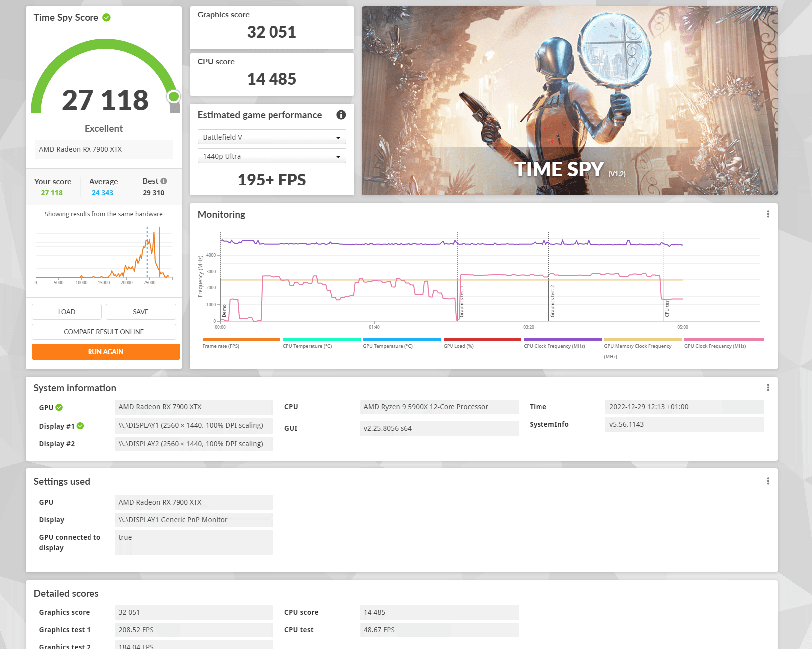This screenshot has height=649, width=812.
Task: Open the Estimated game performance info icon
Action: tap(341, 115)
